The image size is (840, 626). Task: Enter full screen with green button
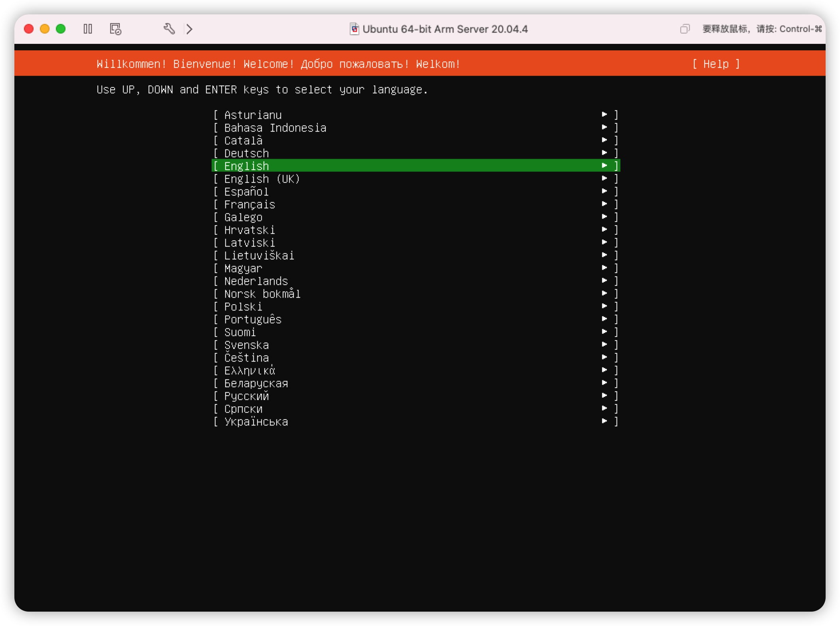[61, 29]
